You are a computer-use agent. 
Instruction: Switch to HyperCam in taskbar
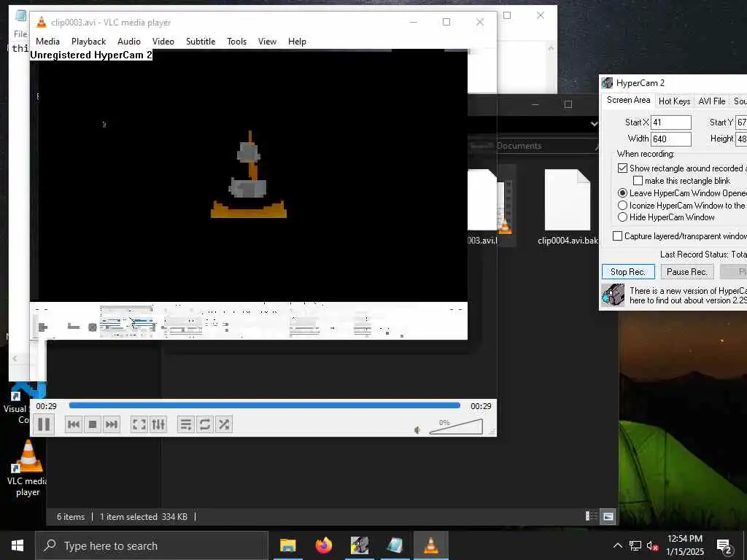coord(359,545)
